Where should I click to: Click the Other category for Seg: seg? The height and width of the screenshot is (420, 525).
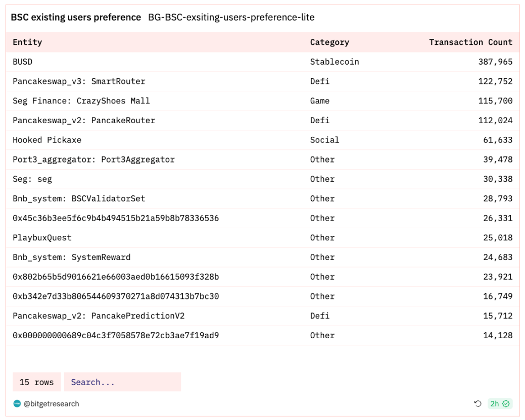[322, 179]
